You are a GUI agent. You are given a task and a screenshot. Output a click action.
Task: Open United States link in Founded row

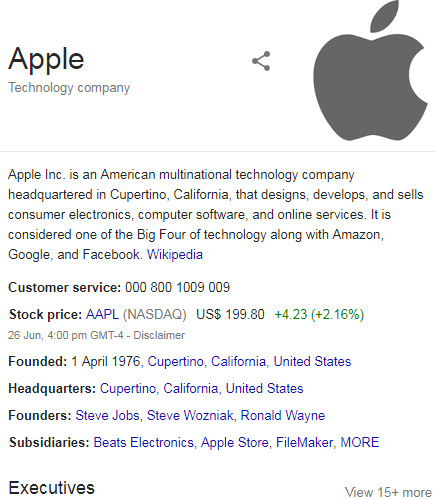[x=312, y=362]
